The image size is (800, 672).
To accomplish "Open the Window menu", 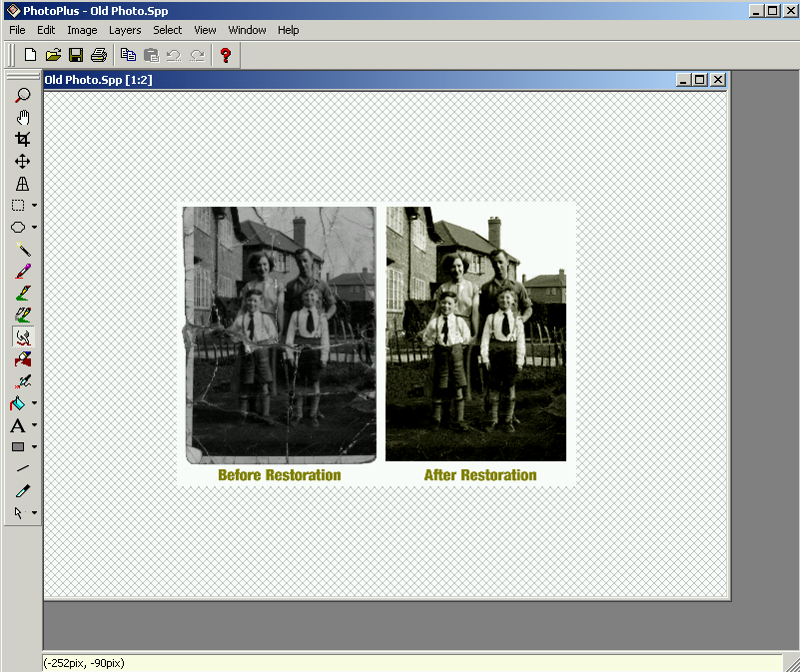I will click(x=247, y=30).
